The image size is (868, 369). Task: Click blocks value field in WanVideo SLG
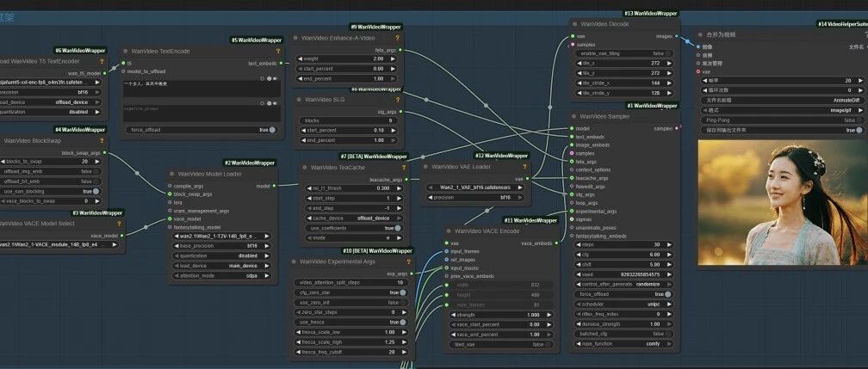point(350,120)
